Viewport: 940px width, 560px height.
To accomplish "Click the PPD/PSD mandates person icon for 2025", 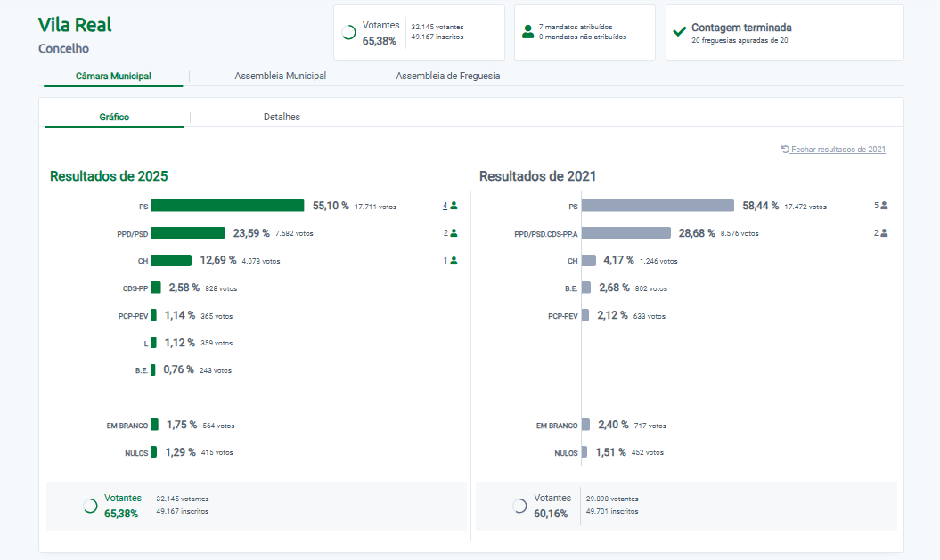I will click(x=454, y=233).
